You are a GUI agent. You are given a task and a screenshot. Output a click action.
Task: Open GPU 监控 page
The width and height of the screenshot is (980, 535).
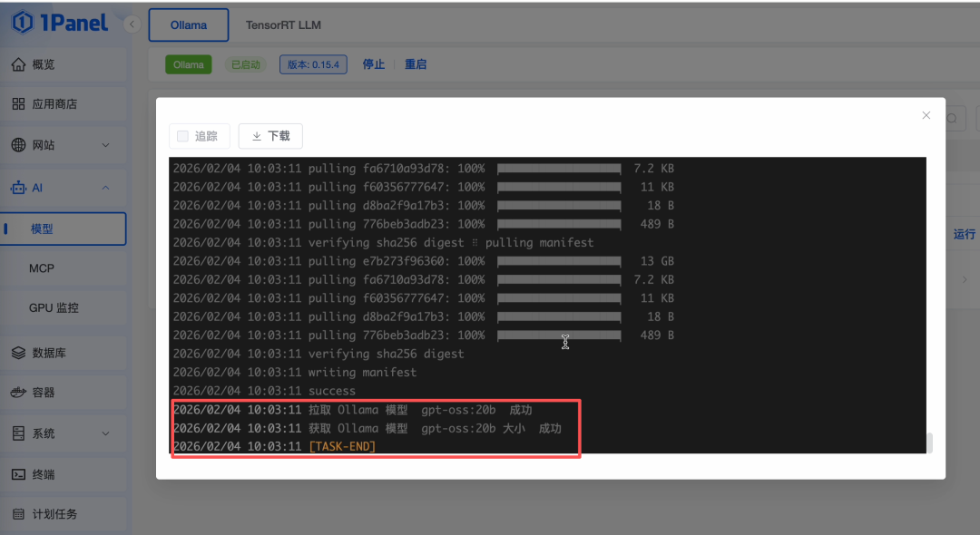(x=64, y=307)
